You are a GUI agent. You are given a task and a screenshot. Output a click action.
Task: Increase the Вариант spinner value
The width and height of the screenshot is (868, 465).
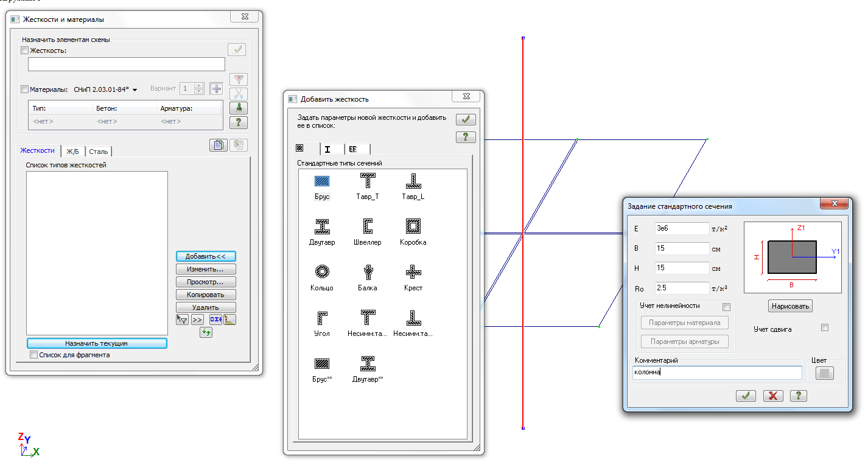199,86
